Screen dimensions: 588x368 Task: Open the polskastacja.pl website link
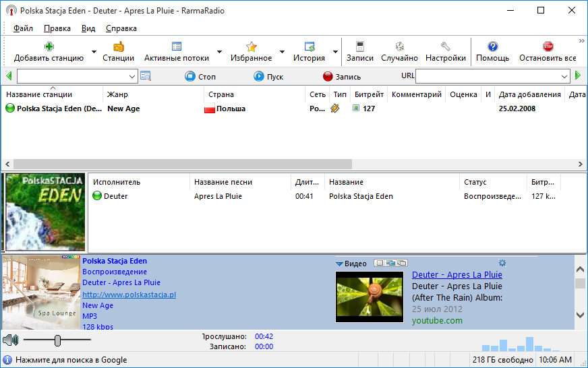pos(129,295)
